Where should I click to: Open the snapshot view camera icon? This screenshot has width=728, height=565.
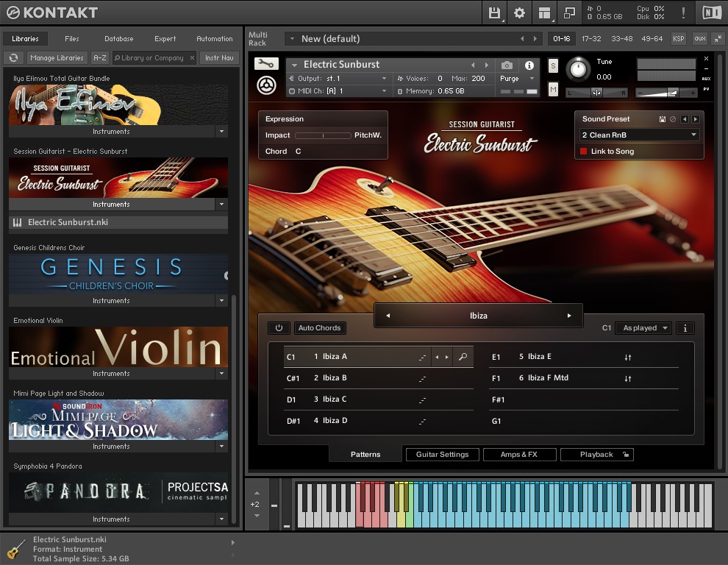(x=507, y=65)
